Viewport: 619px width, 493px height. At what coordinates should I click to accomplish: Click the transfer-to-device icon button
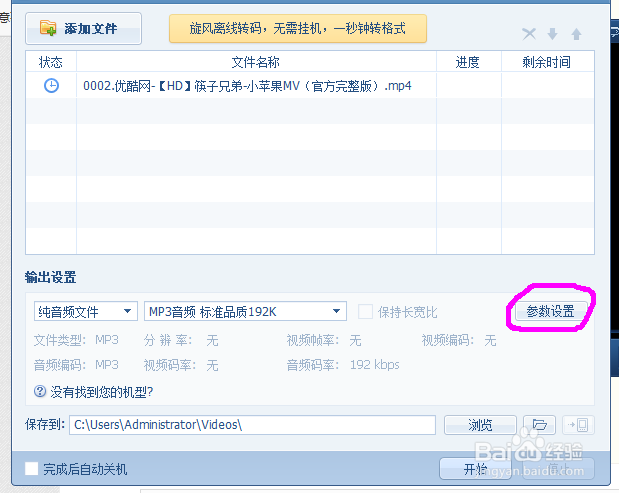[x=578, y=425]
